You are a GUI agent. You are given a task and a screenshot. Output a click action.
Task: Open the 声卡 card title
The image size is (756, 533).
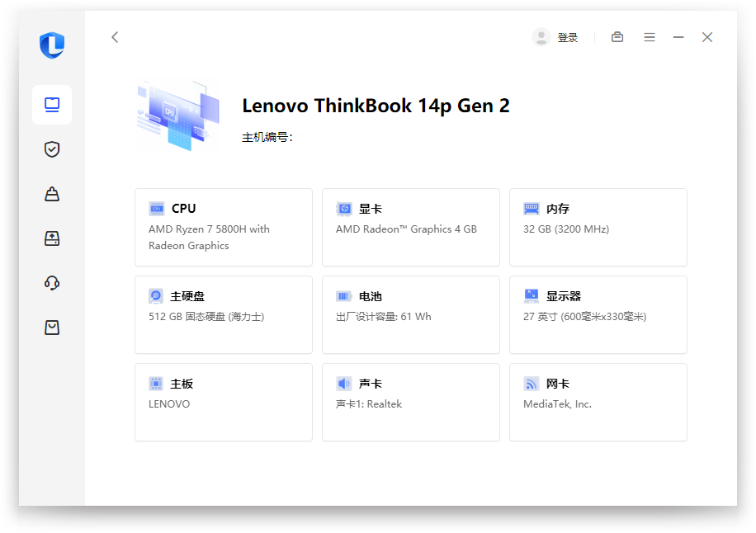[x=371, y=384]
